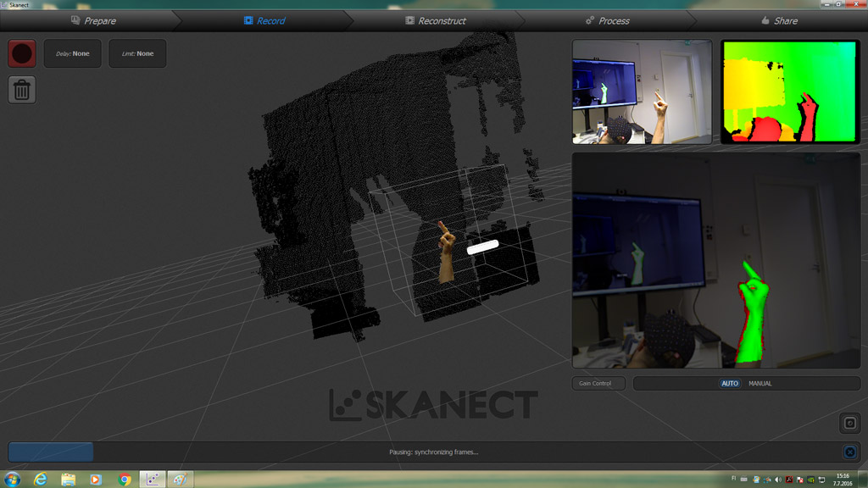868x488 pixels.
Task: Open Paint from the taskbar
Action: (x=180, y=480)
